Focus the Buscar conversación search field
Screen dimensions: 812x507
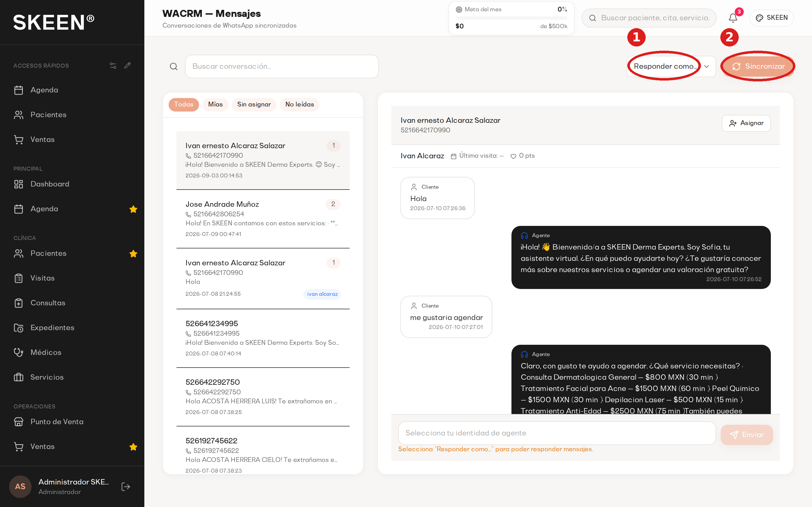point(281,66)
